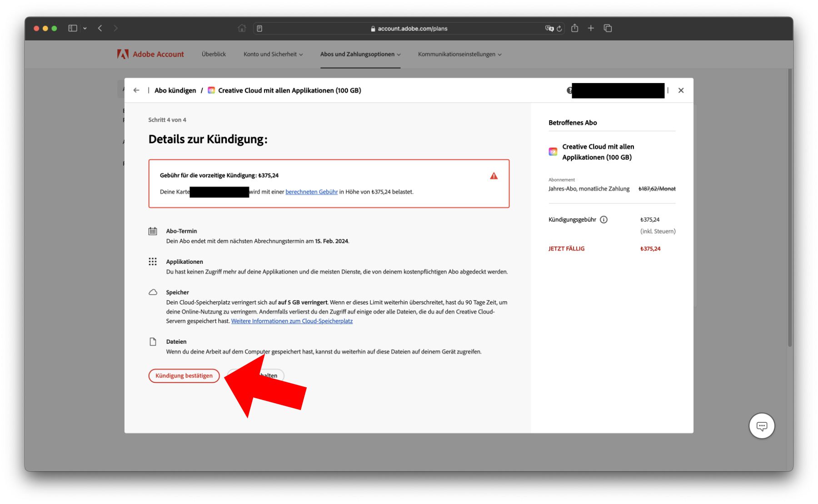The width and height of the screenshot is (818, 504).
Task: Click the Kündigungsgebühr info icon
Action: click(x=604, y=220)
